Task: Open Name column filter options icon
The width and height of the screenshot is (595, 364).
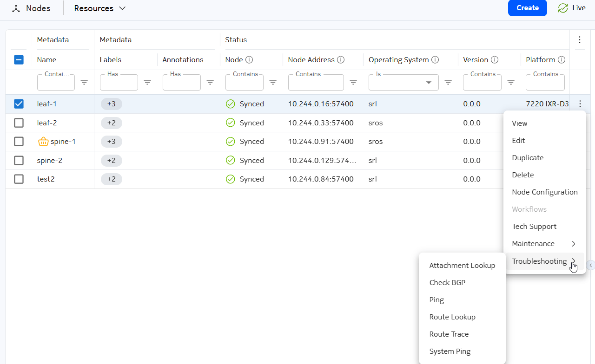Action: coord(84,82)
